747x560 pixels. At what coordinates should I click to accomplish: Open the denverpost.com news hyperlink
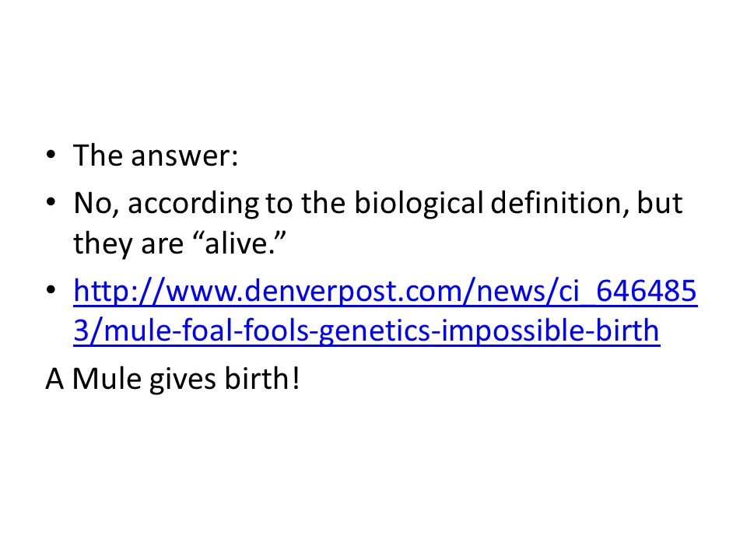385,310
